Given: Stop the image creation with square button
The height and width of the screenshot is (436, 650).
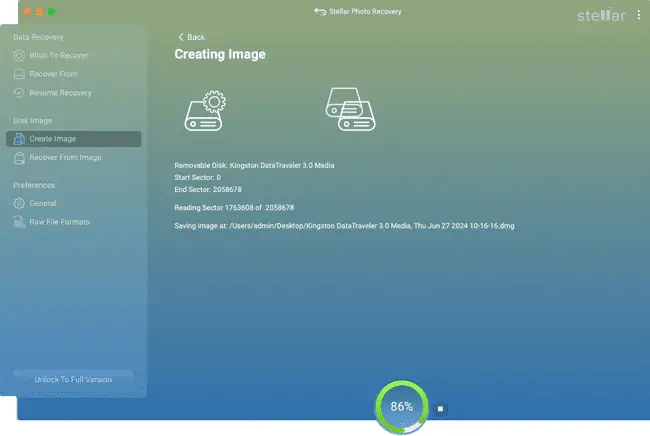Looking at the screenshot, I should (x=440, y=409).
